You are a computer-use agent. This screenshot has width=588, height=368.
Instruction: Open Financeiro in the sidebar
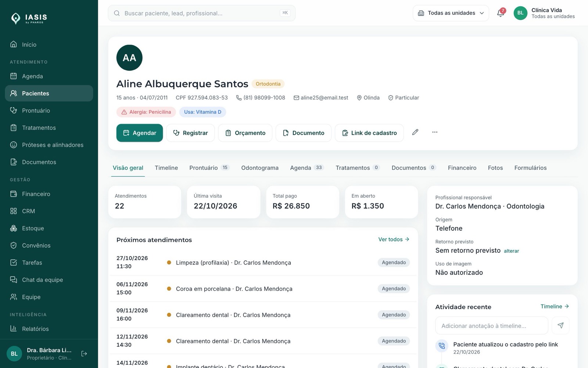point(49,194)
